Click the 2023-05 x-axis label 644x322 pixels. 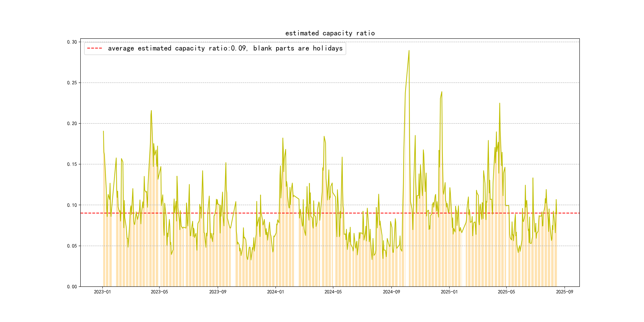click(x=159, y=292)
